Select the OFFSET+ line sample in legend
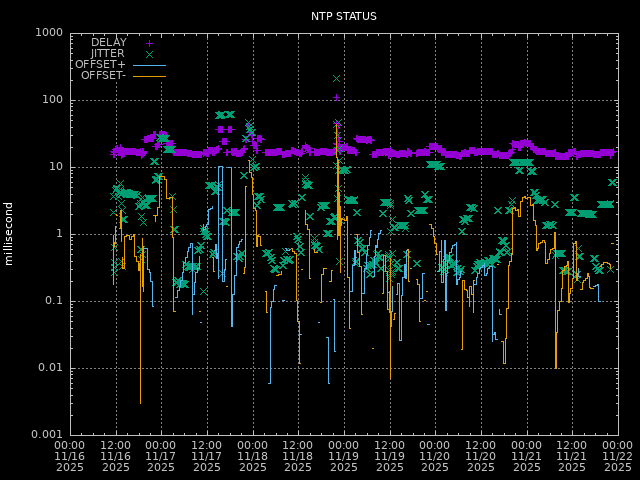The height and width of the screenshot is (480, 640). [x=149, y=65]
